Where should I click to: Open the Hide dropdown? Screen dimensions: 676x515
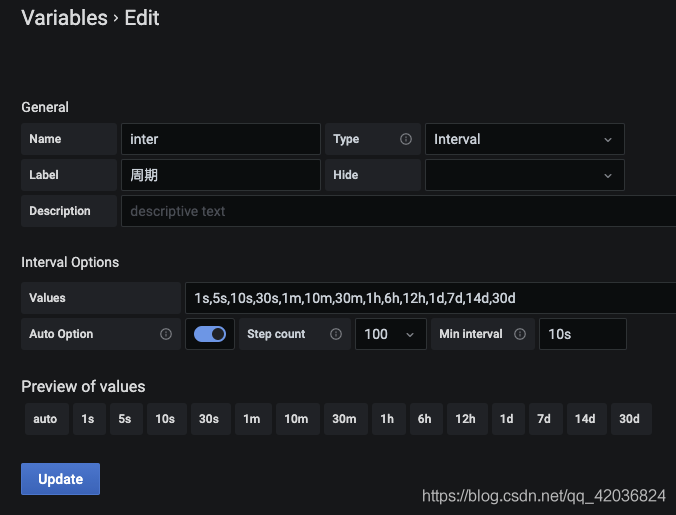coord(525,175)
